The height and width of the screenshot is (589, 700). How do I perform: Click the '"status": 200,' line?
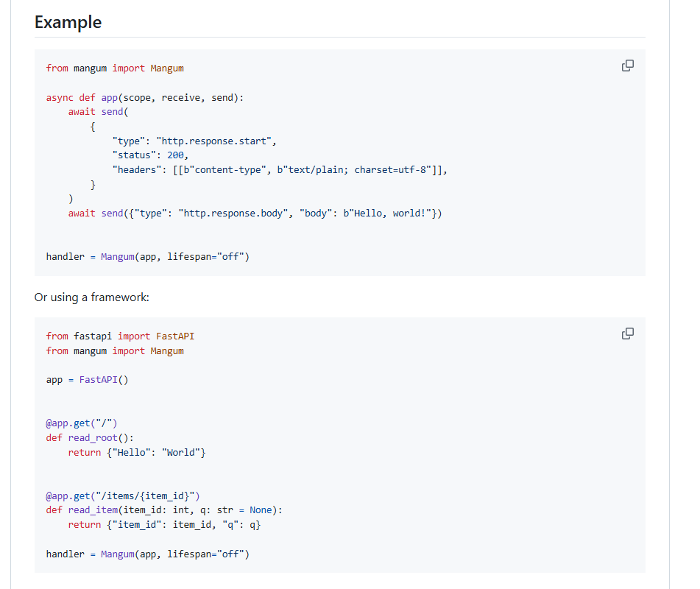[150, 155]
